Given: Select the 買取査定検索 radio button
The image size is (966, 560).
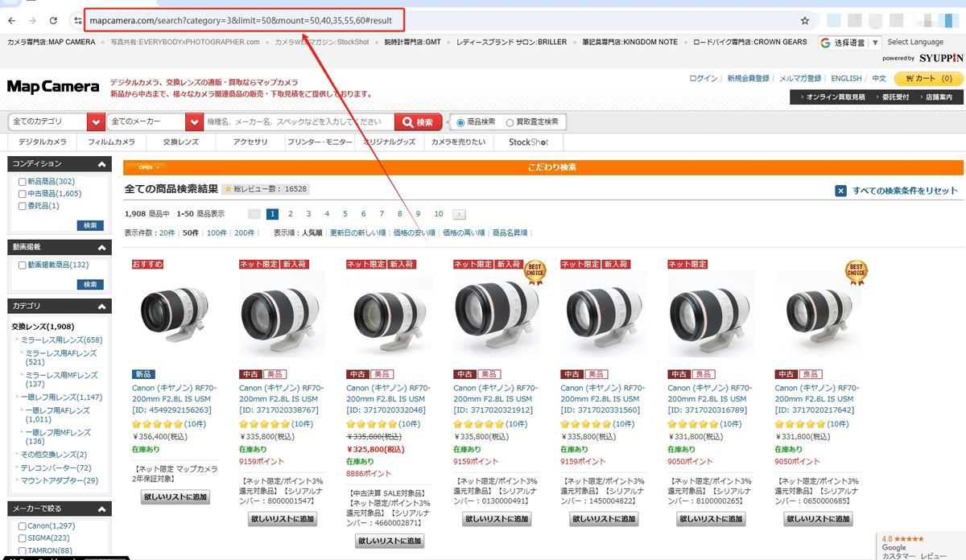Looking at the screenshot, I should click(x=510, y=122).
